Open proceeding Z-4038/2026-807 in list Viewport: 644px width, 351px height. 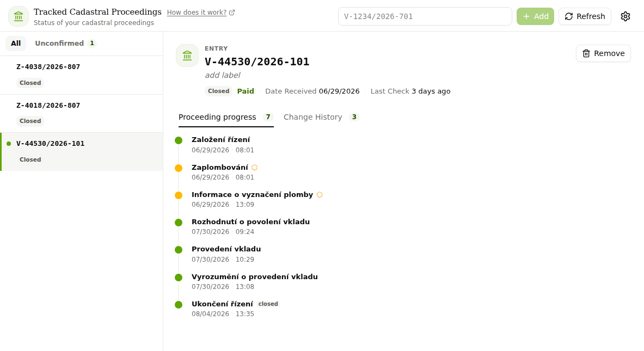81,75
